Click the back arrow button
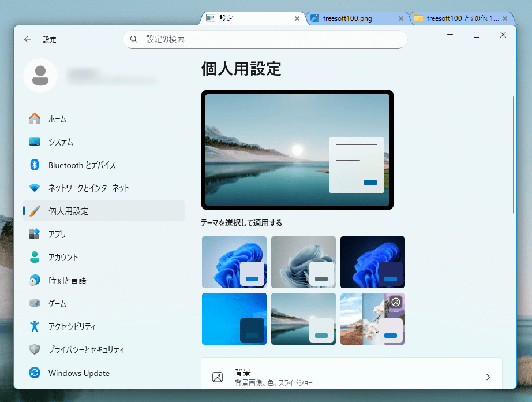532x402 pixels. point(28,39)
